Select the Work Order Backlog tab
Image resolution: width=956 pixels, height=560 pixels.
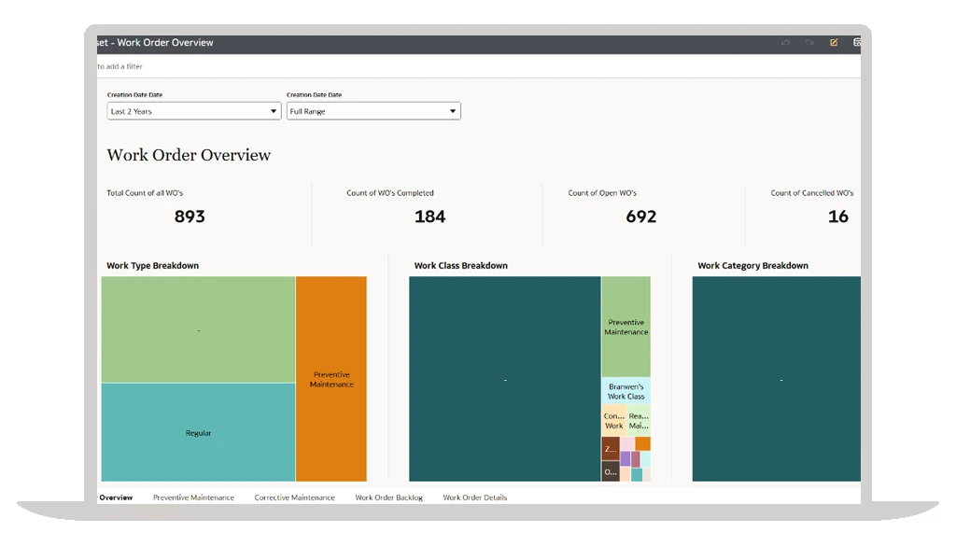click(x=388, y=497)
